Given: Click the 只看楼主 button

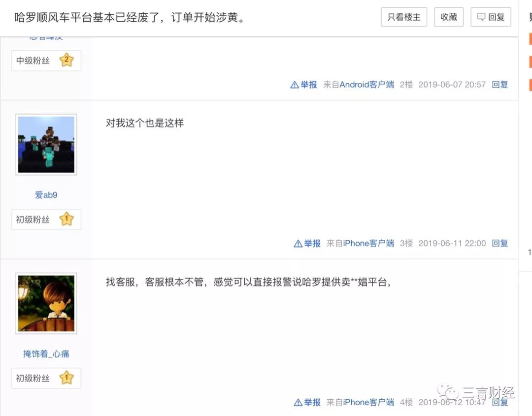Looking at the screenshot, I should (x=404, y=17).
